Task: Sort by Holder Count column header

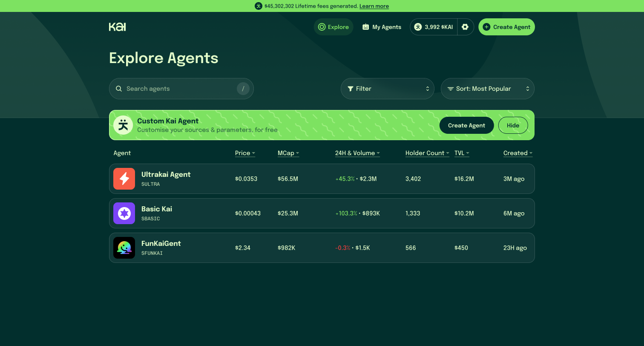Action: pos(427,153)
